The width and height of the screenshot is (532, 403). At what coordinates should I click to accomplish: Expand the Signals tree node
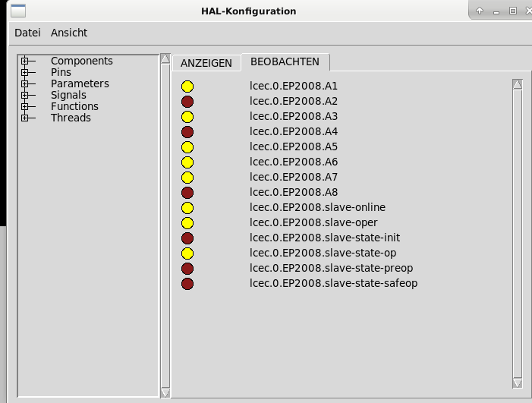point(24,96)
